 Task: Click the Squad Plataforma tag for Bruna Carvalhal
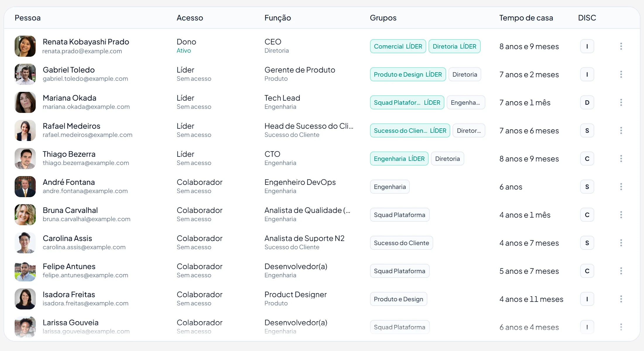pos(400,215)
